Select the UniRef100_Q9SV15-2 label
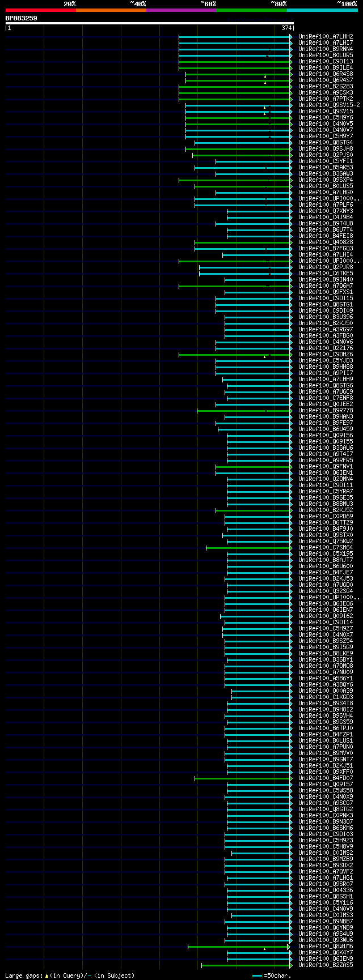 329,105
